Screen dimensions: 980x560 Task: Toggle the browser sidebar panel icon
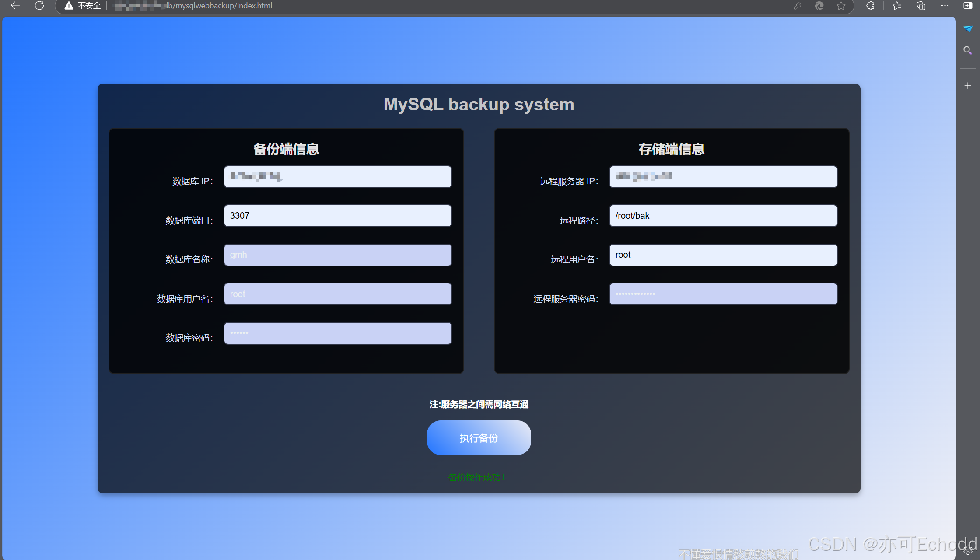(968, 6)
